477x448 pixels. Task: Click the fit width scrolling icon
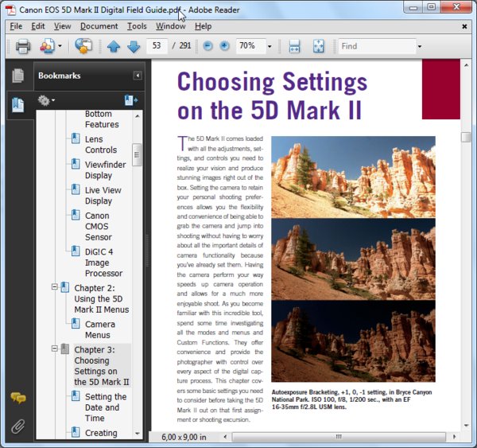(294, 46)
